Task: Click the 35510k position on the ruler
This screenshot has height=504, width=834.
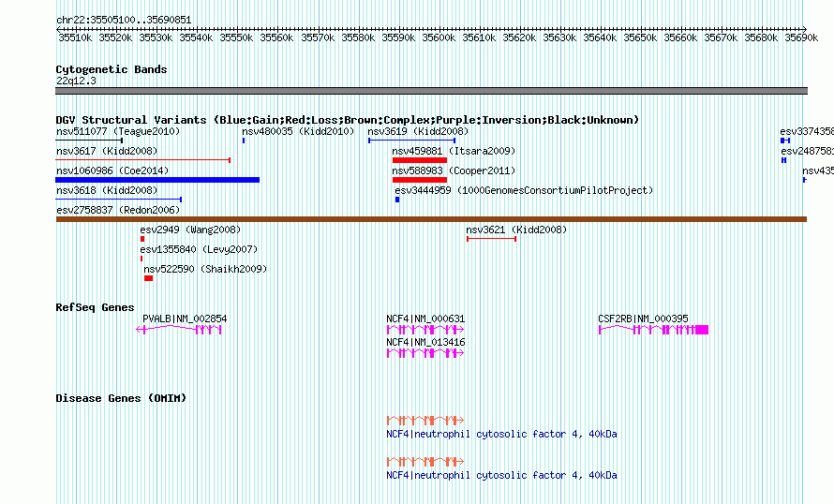Action: point(75,37)
